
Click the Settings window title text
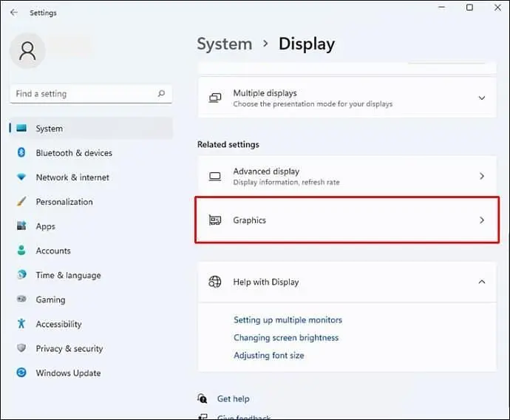[43, 13]
